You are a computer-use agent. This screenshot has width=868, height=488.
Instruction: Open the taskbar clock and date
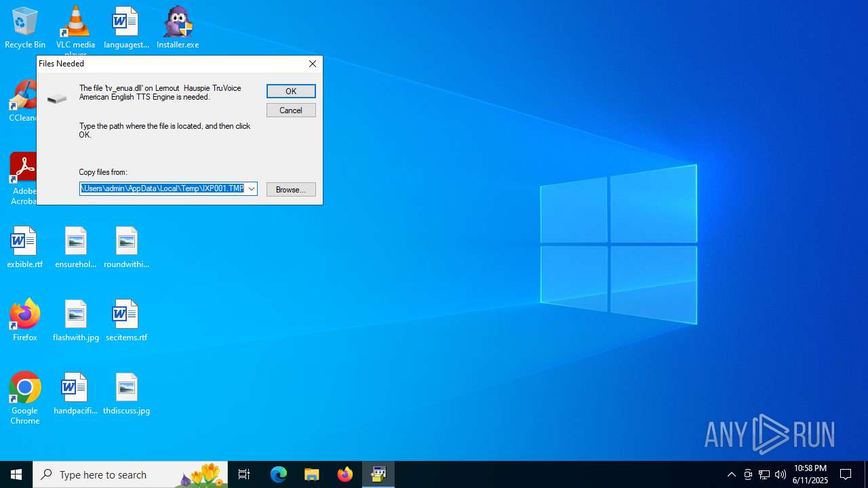point(810,474)
